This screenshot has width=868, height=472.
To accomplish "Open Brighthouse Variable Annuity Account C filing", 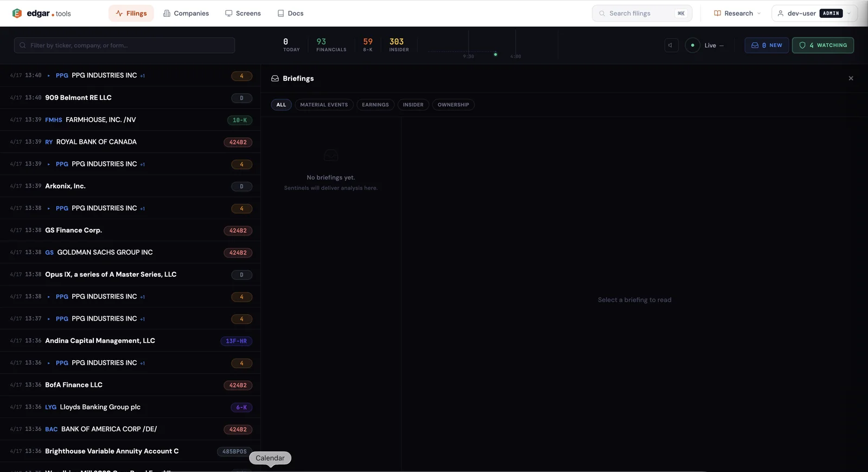I will pyautogui.click(x=130, y=451).
